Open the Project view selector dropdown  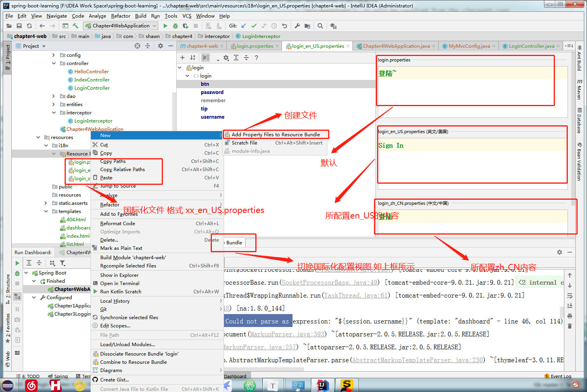pos(34,46)
